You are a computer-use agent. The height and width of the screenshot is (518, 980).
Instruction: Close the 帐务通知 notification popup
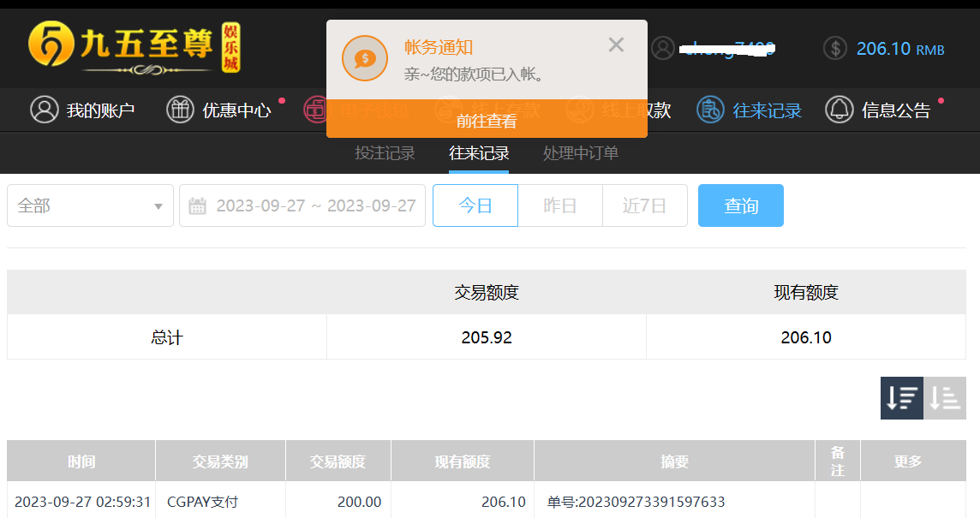[616, 45]
